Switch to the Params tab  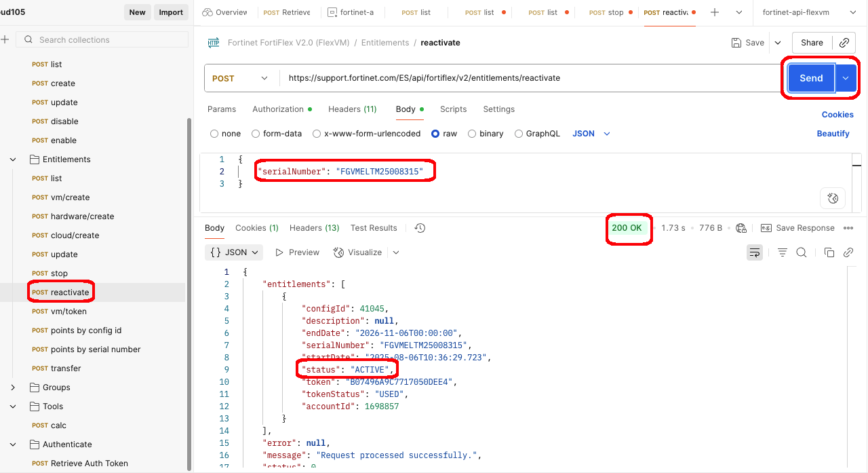[x=222, y=109]
